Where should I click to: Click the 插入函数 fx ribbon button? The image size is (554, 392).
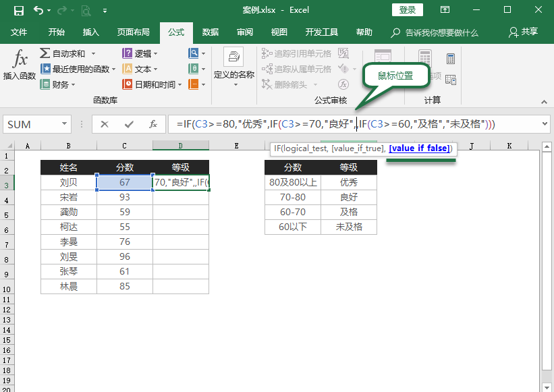tap(20, 65)
